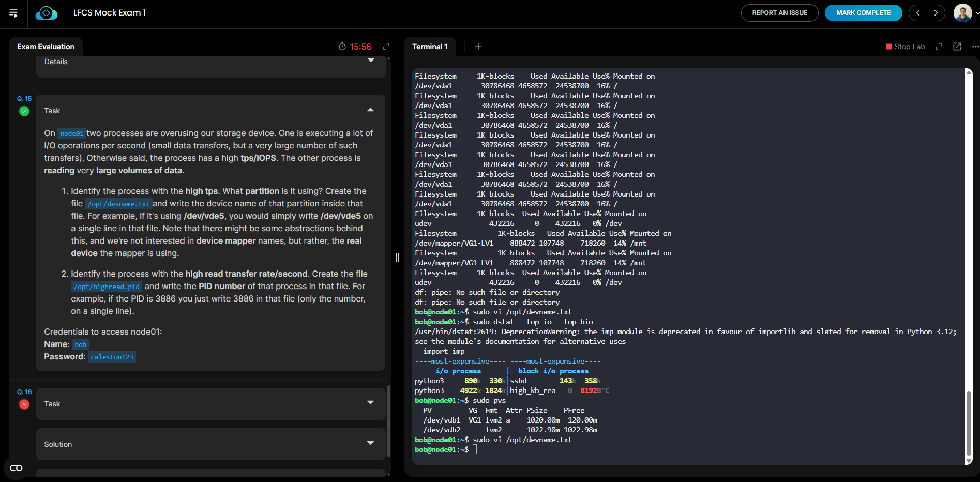Expand the Details section
Screen dimensions: 980x482
coord(370,61)
